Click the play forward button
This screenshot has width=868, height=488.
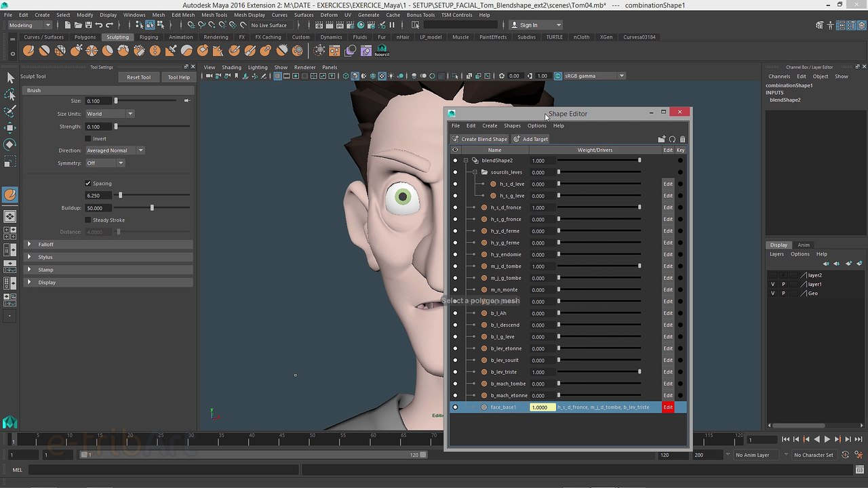tap(827, 439)
